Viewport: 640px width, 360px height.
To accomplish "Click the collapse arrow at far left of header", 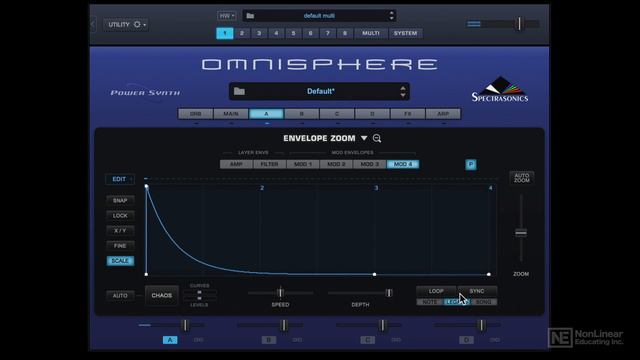I will pos(93,24).
